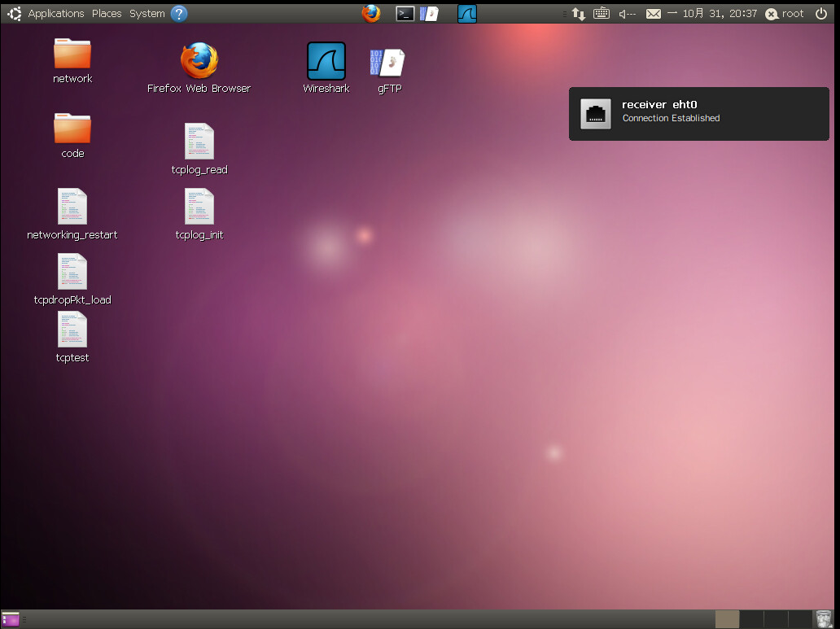Open the network connections indicator menu
The width and height of the screenshot is (840, 629).
(578, 14)
